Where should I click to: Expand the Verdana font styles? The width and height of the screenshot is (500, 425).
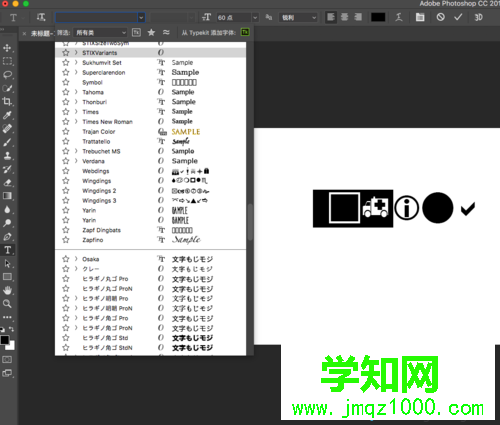76,161
